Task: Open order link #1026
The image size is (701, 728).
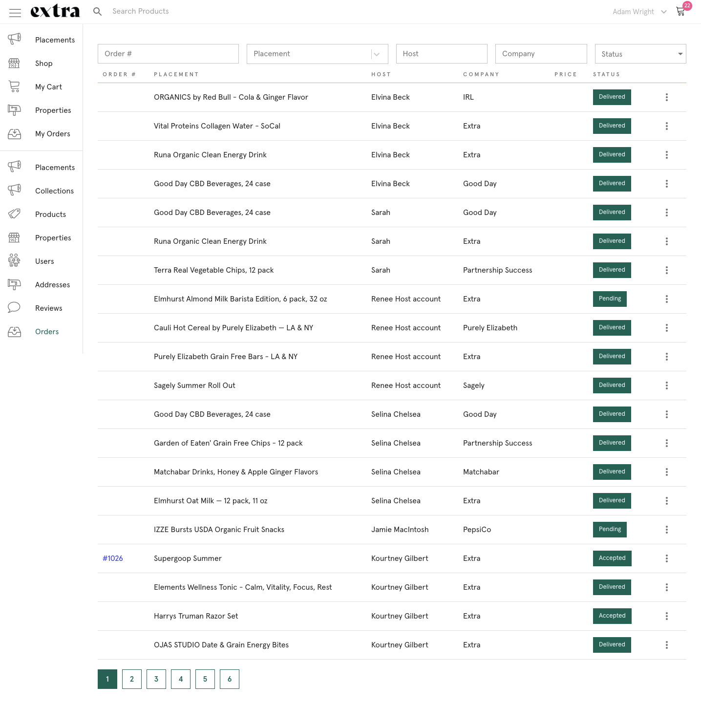Action: pos(113,558)
